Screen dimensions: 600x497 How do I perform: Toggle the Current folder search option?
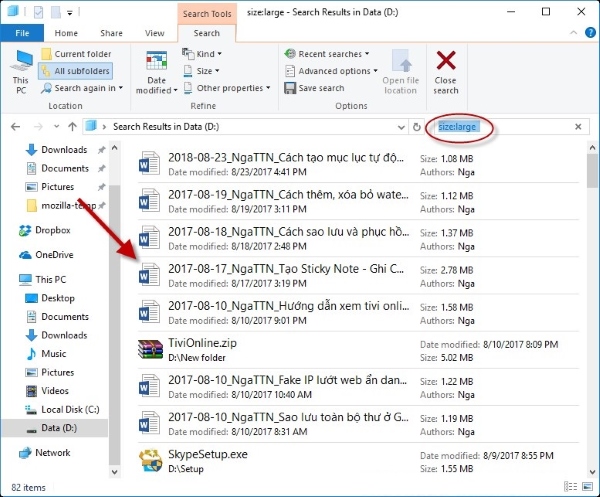[x=75, y=54]
